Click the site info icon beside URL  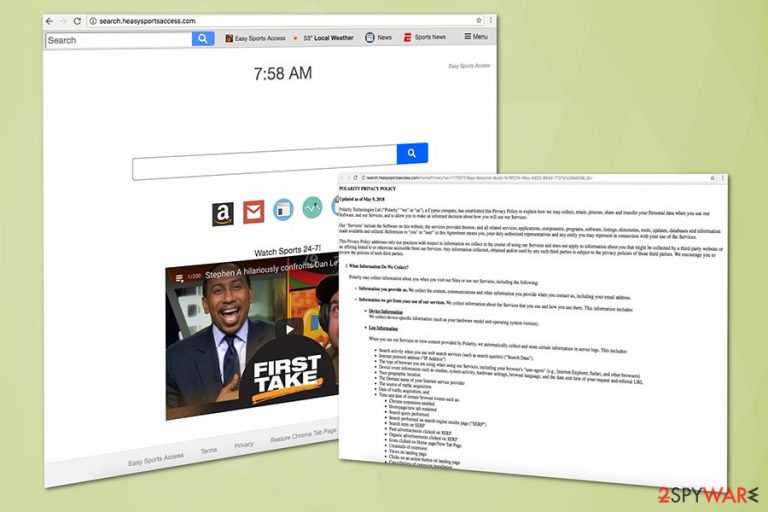tap(93, 21)
